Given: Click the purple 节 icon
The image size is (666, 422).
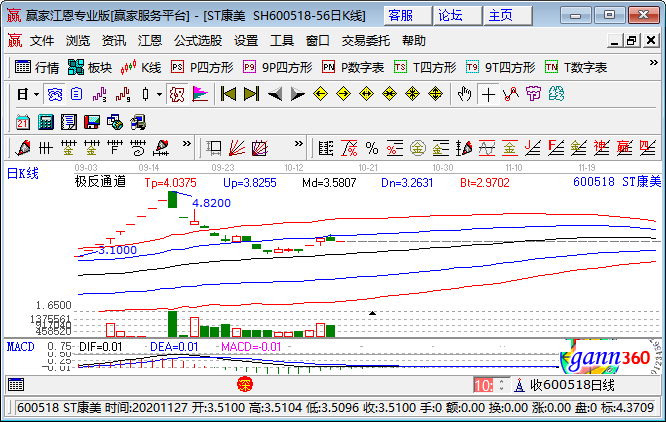Looking at the screenshot, I should pyautogui.click(x=533, y=94).
